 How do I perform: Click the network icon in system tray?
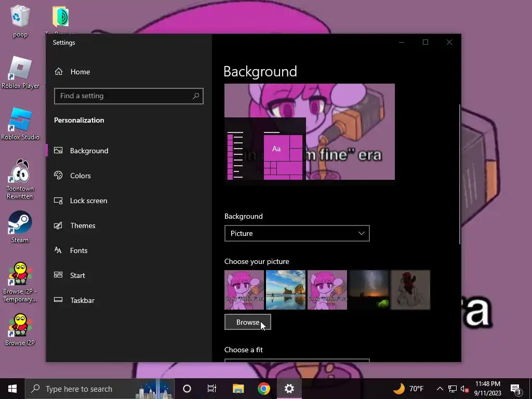(x=453, y=389)
